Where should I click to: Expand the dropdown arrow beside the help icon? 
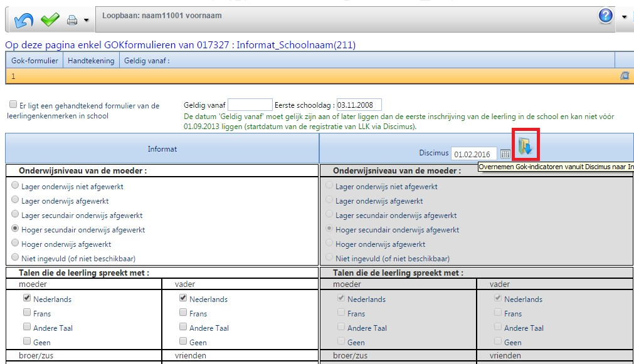click(x=625, y=17)
